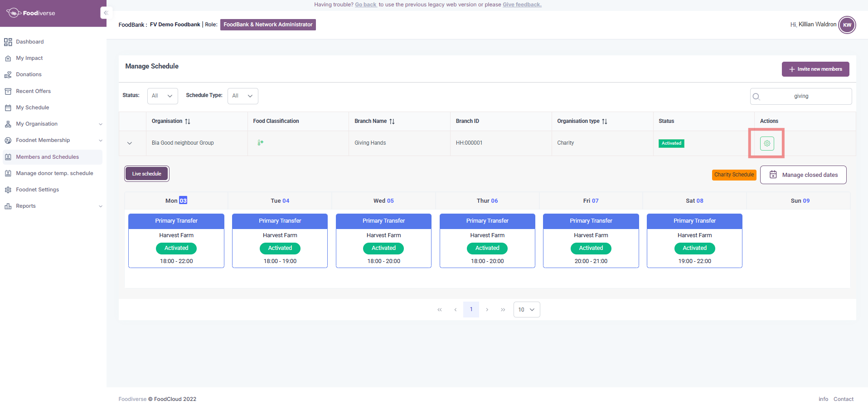Viewport: 868px width, 410px height.
Task: Open the Status filter dropdown
Action: click(x=162, y=96)
